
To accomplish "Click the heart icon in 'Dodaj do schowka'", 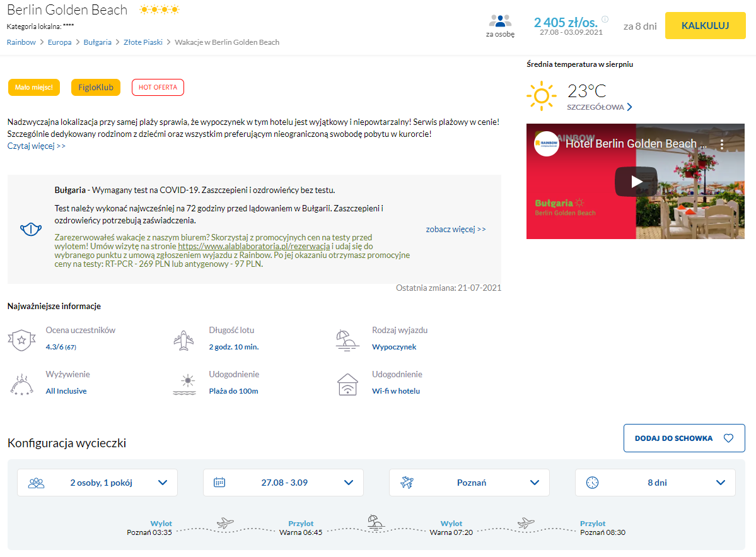I will (x=728, y=438).
